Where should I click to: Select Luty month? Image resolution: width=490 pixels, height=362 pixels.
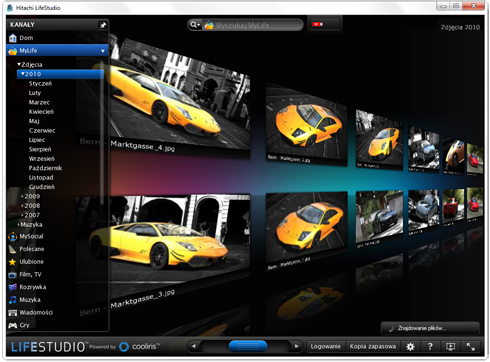tap(35, 93)
